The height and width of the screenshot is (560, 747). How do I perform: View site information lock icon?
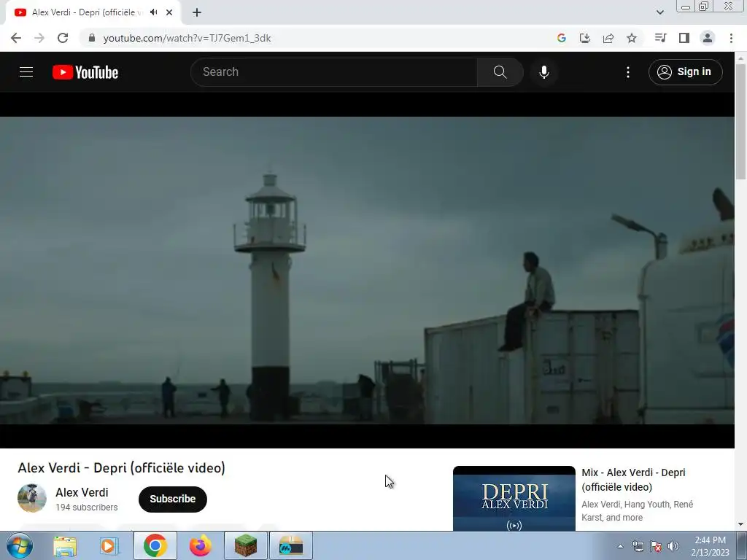92,38
